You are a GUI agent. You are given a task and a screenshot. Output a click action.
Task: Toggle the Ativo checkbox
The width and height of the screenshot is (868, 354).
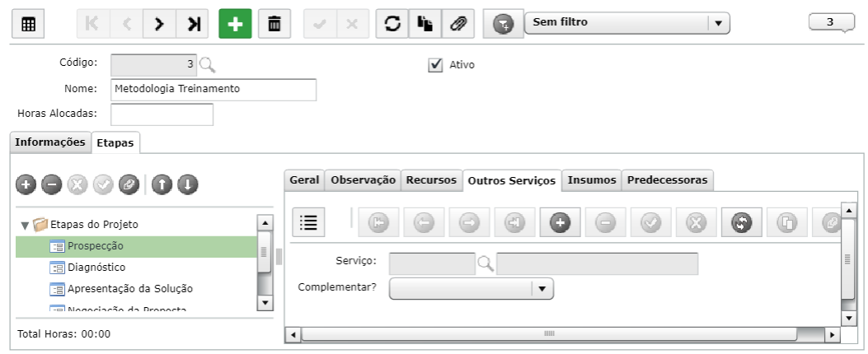pos(436,65)
